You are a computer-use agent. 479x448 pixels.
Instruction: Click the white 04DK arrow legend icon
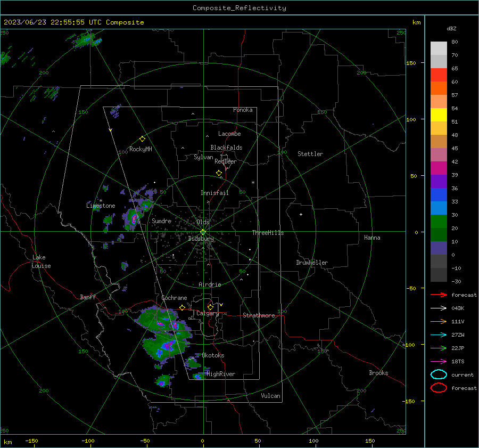(439, 308)
